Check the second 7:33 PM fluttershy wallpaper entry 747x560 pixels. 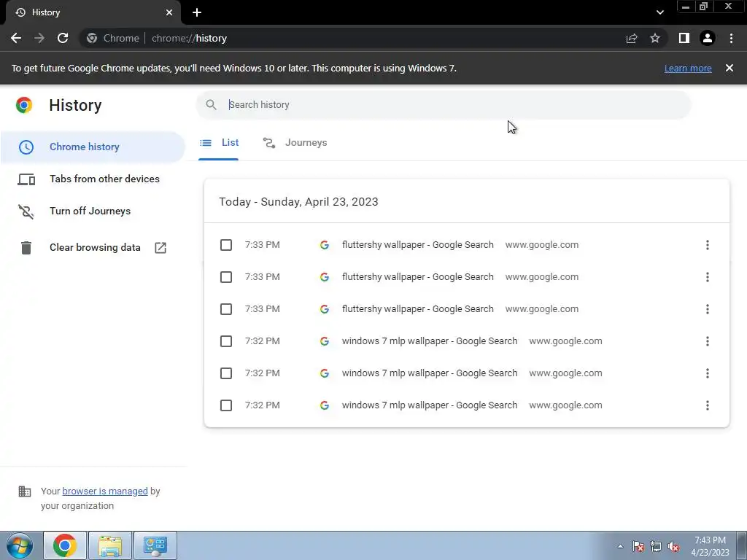click(x=226, y=277)
